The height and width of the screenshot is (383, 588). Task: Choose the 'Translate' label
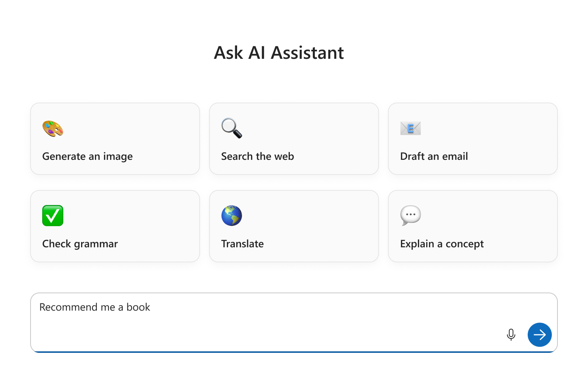pos(242,244)
